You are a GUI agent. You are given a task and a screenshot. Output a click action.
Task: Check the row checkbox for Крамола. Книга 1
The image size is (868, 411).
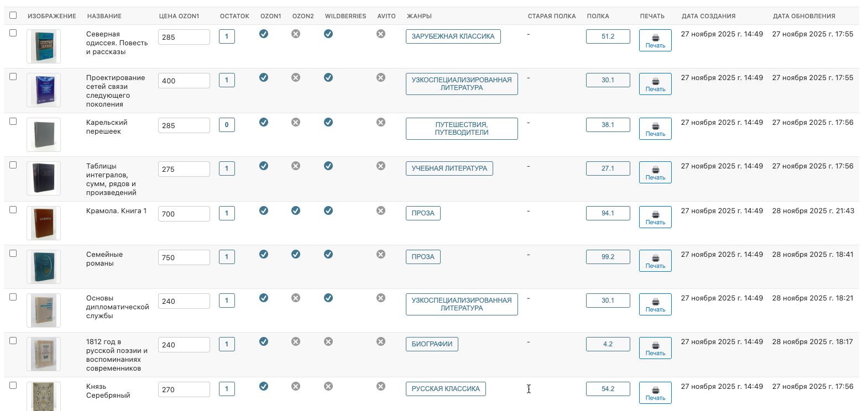(13, 210)
